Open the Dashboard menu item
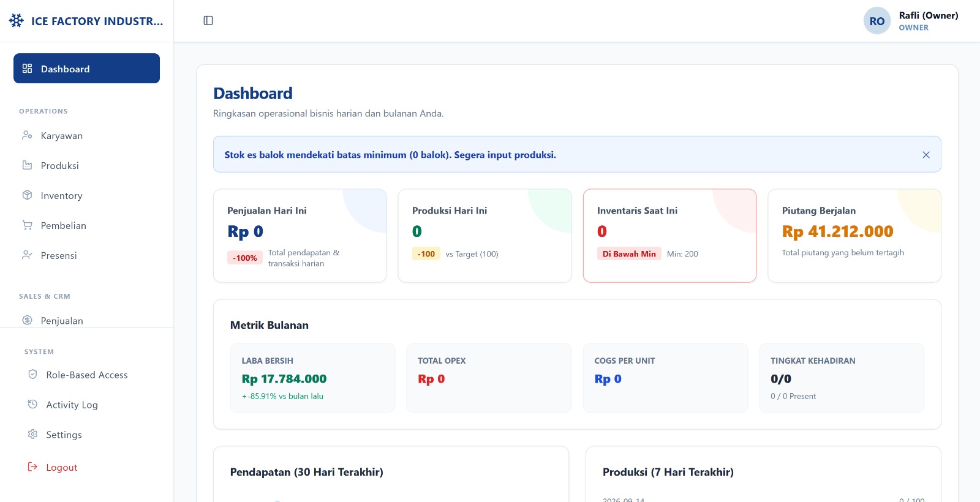Viewport: 980px width, 502px height. pyautogui.click(x=86, y=69)
